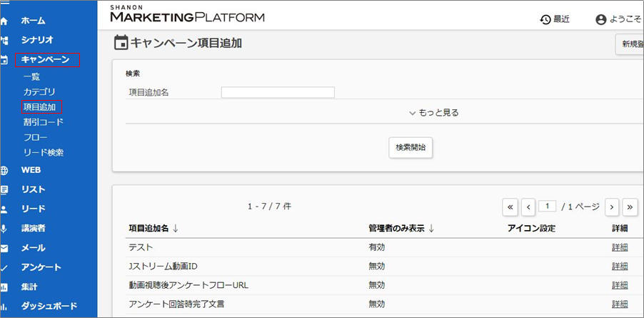
Task: Open 最近 recent history menu
Action: point(555,19)
